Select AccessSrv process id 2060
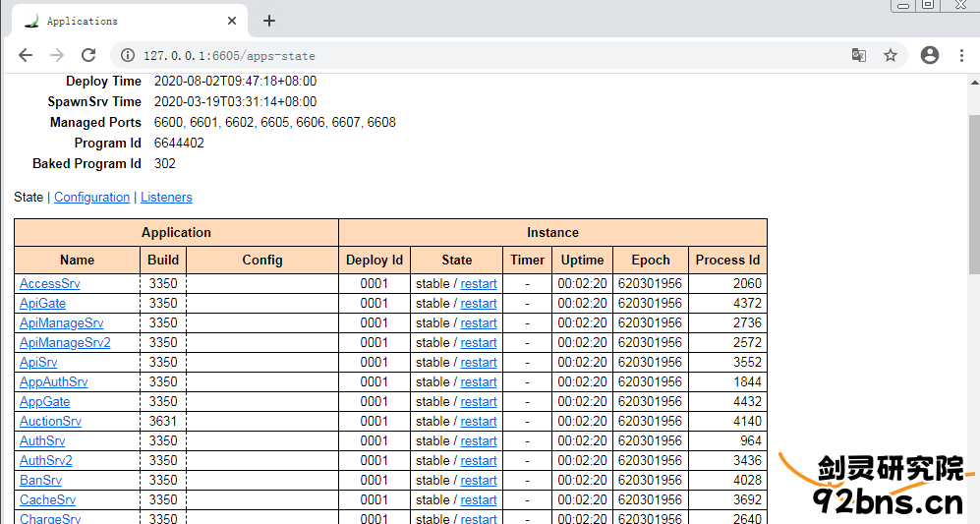 click(x=747, y=283)
